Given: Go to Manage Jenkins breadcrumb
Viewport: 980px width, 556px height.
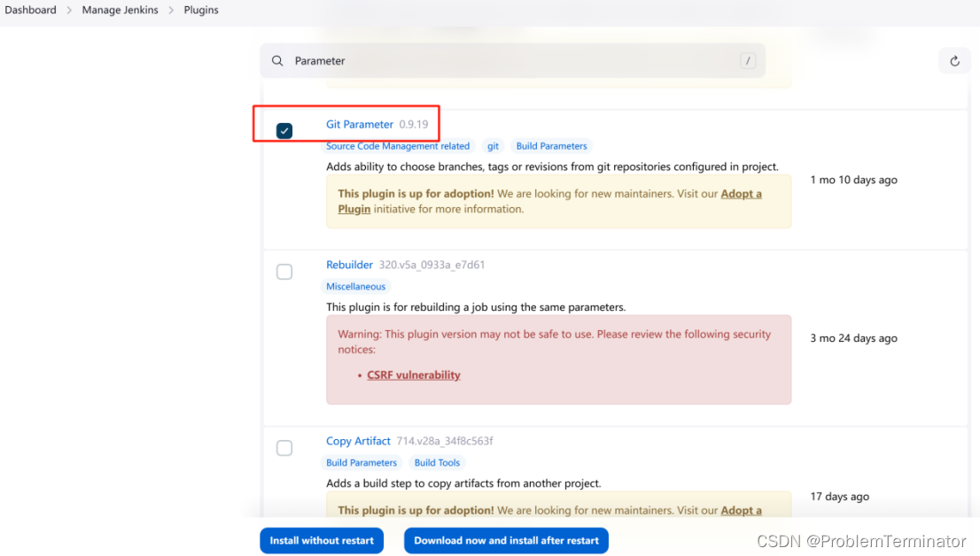Looking at the screenshot, I should [120, 10].
